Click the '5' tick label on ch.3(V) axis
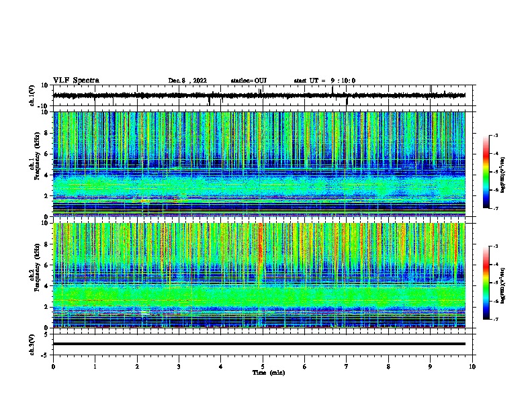This screenshot has width=532, height=411. (47, 334)
